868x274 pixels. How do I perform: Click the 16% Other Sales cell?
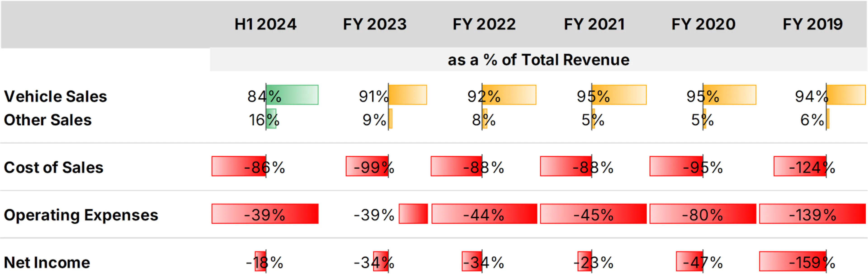pos(264,120)
